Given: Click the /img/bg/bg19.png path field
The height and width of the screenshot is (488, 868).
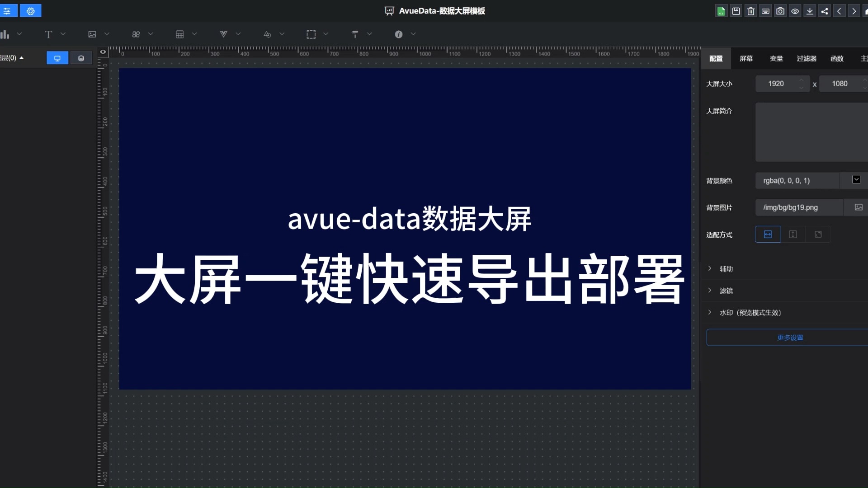Looking at the screenshot, I should point(799,207).
